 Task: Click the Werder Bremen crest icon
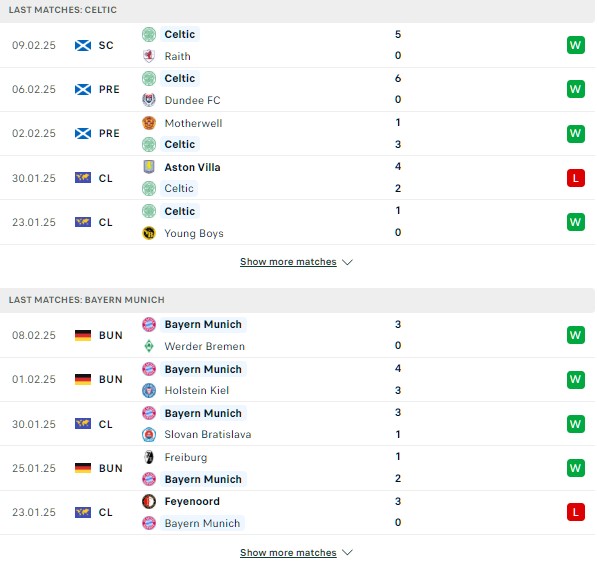(149, 346)
